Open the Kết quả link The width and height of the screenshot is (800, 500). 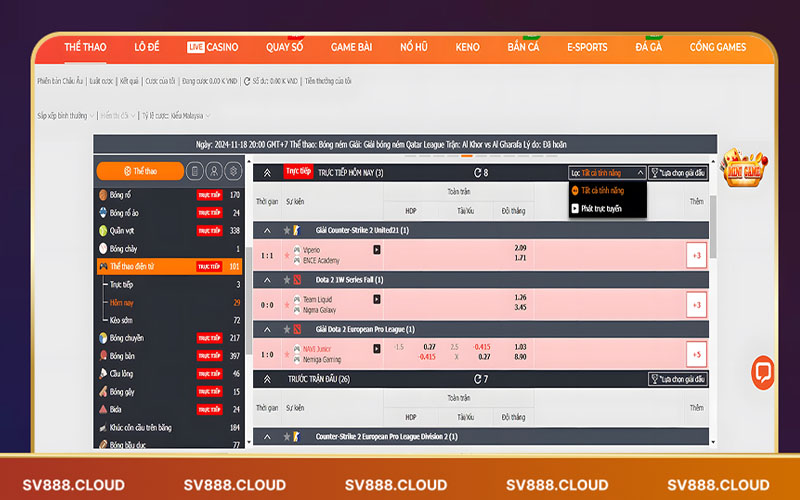pyautogui.click(x=129, y=81)
